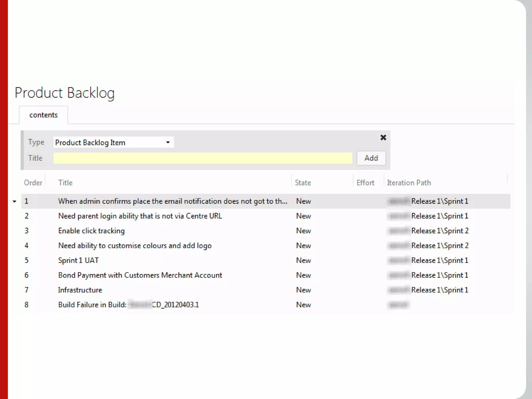Select the Infrastructure backlog item
Image resolution: width=532 pixels, height=399 pixels.
tap(80, 290)
